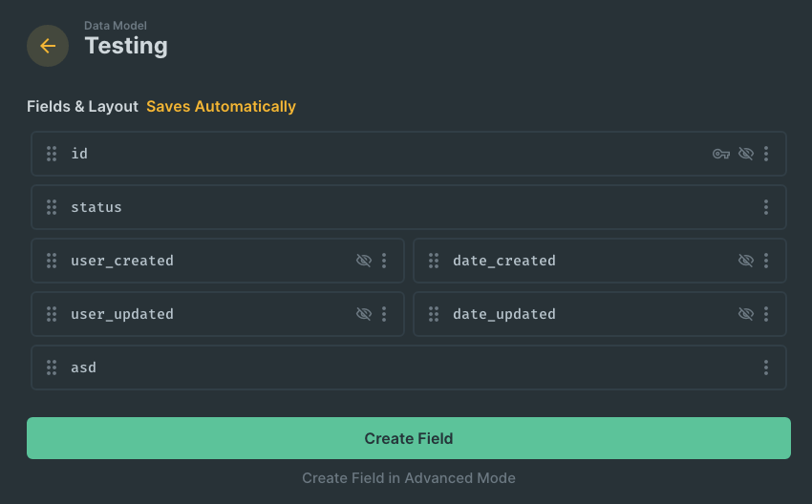Grab the drag handle of the id field

coord(52,154)
